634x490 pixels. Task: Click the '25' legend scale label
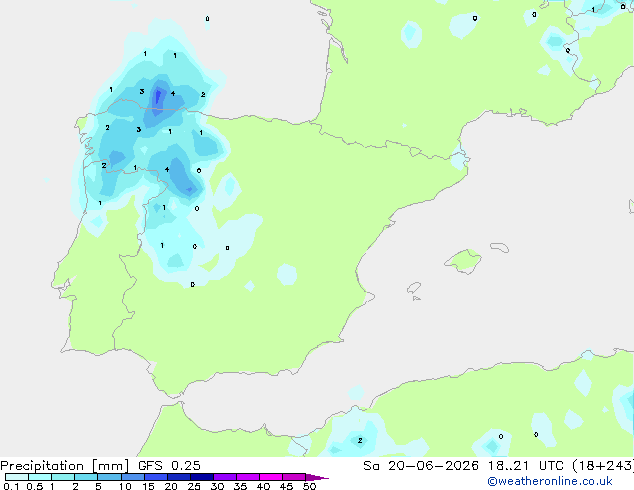click(194, 486)
